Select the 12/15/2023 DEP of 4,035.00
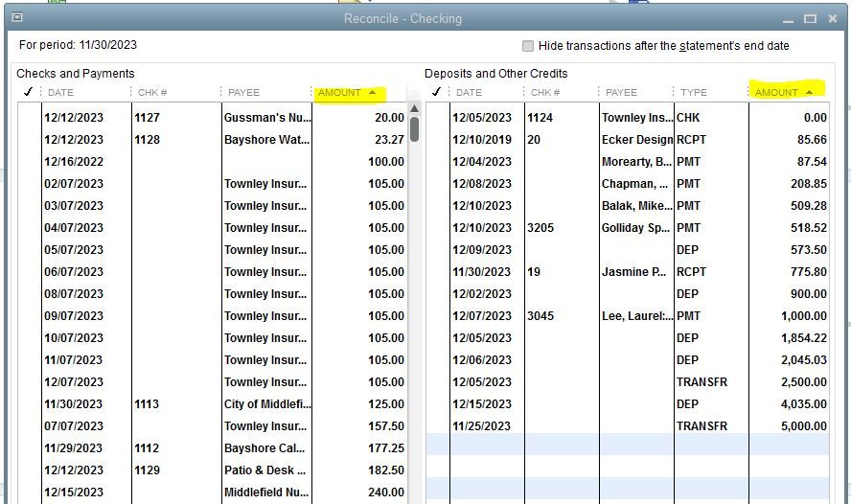The width and height of the screenshot is (851, 504). tap(628, 404)
